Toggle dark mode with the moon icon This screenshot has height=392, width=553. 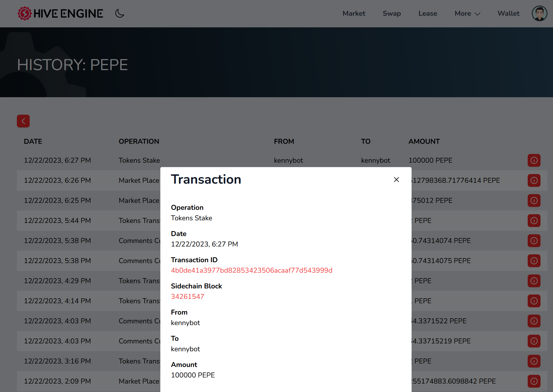pos(120,13)
